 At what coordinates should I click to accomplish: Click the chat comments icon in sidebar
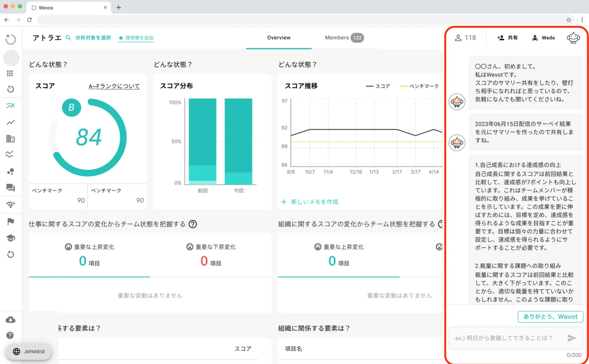(x=11, y=188)
